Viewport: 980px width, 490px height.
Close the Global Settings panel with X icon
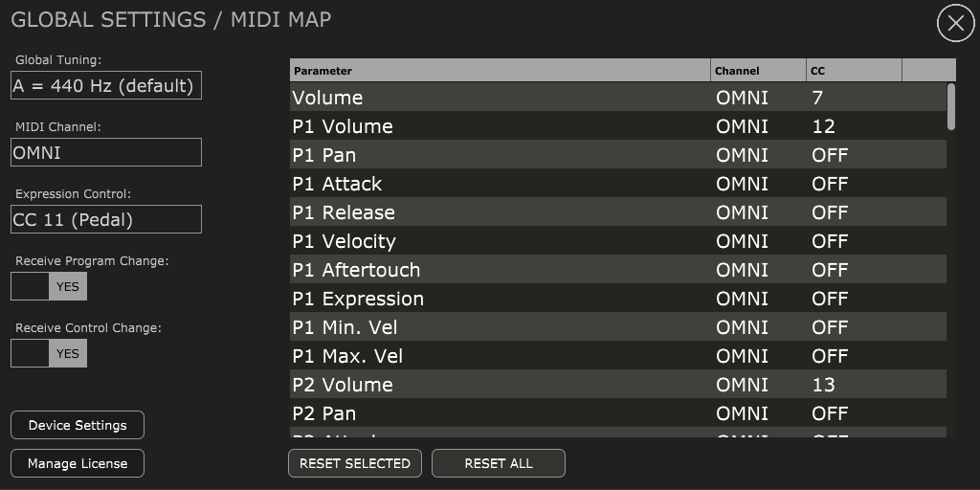956,23
